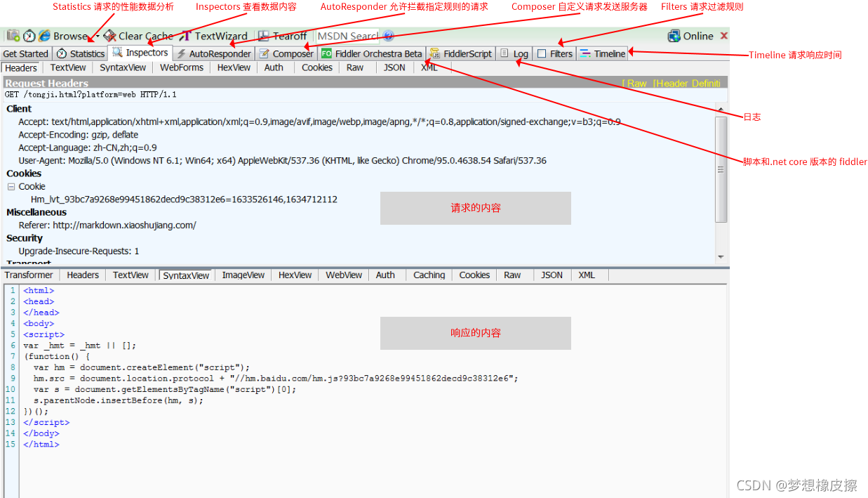
Task: Select the Referer header row
Action: [x=107, y=225]
